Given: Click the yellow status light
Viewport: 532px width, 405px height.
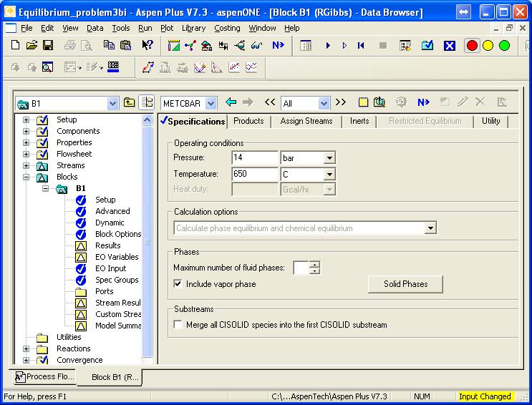Looking at the screenshot, I should (488, 46).
